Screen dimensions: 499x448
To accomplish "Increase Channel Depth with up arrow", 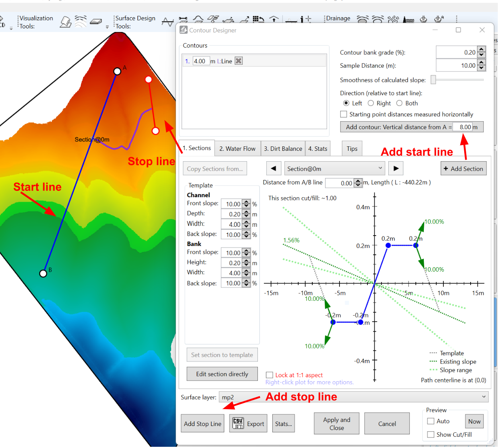I will (x=246, y=212).
